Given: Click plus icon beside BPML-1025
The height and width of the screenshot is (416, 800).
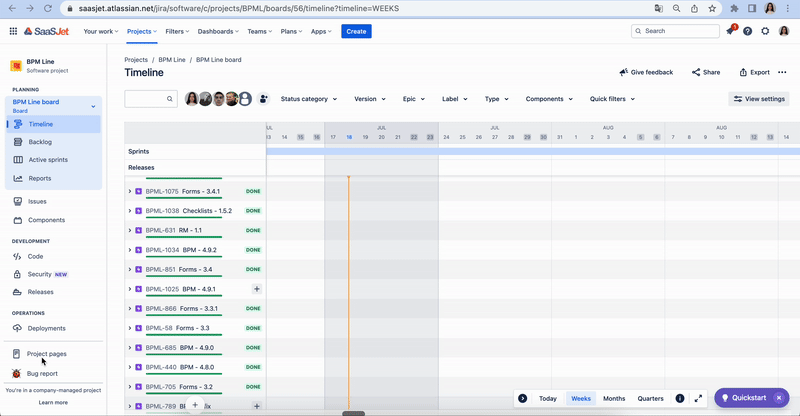Looking at the screenshot, I should pyautogui.click(x=256, y=289).
